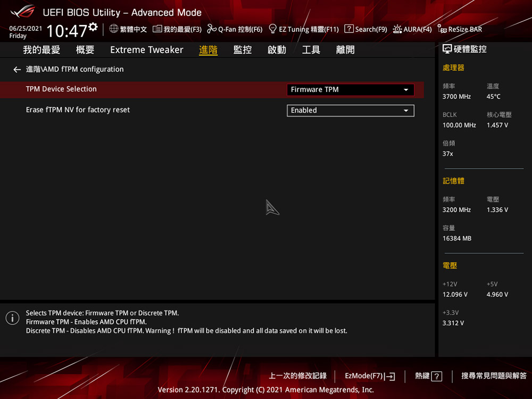Open the 監控 tab
This screenshot has height=399, width=532.
click(x=242, y=50)
